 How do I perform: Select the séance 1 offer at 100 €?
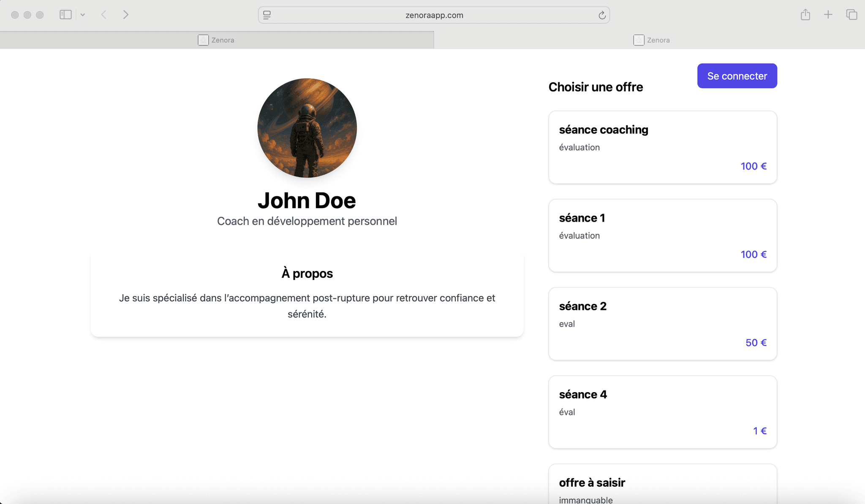(x=662, y=236)
